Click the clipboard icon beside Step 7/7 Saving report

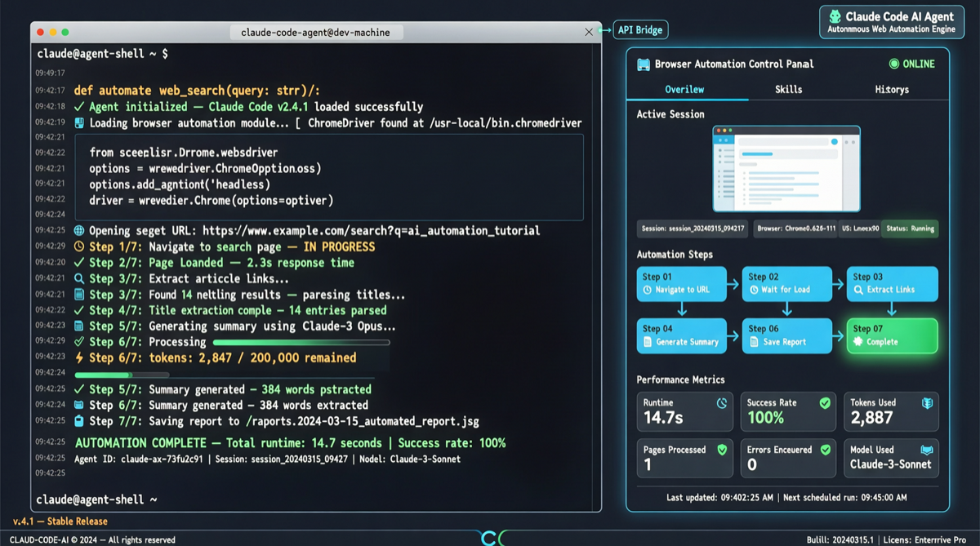coord(79,421)
